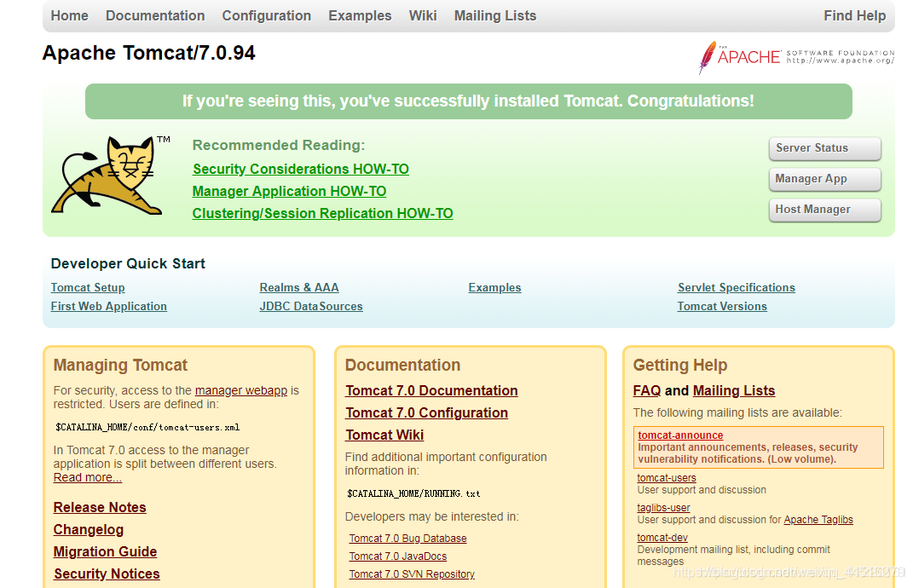Open Tomcat 7.0 SVN Repository link
Screen dimensions: 913x588
click(412, 574)
